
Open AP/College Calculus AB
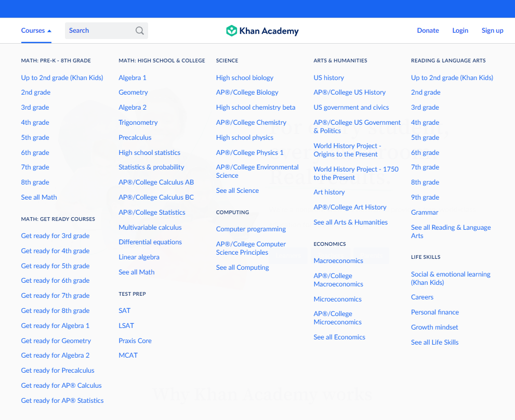(156, 182)
